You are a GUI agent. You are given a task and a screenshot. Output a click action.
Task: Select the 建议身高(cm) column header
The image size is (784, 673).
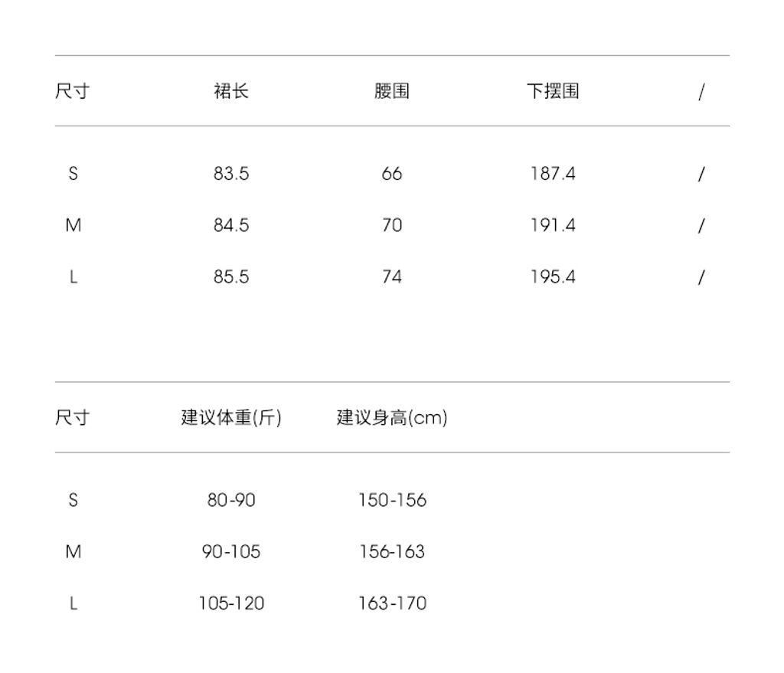pyautogui.click(x=392, y=418)
